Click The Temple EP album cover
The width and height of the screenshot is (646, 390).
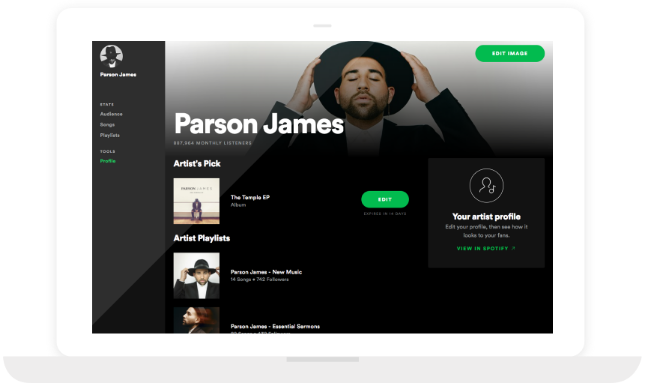197,201
